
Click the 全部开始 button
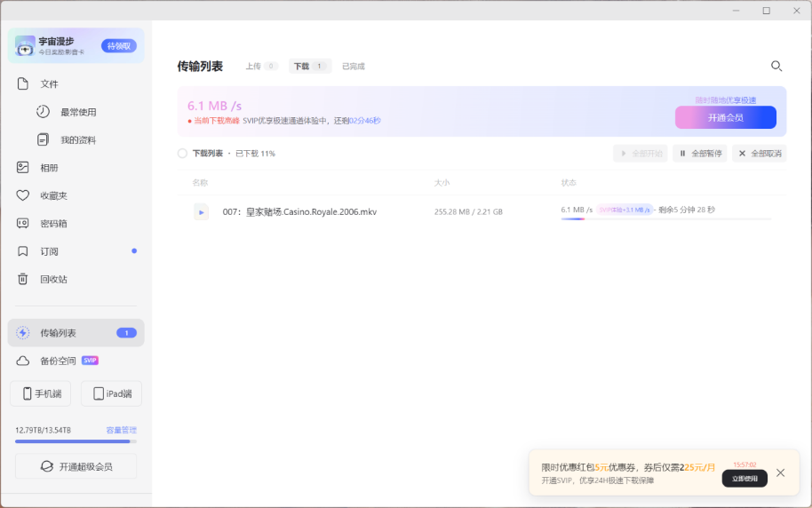point(640,154)
